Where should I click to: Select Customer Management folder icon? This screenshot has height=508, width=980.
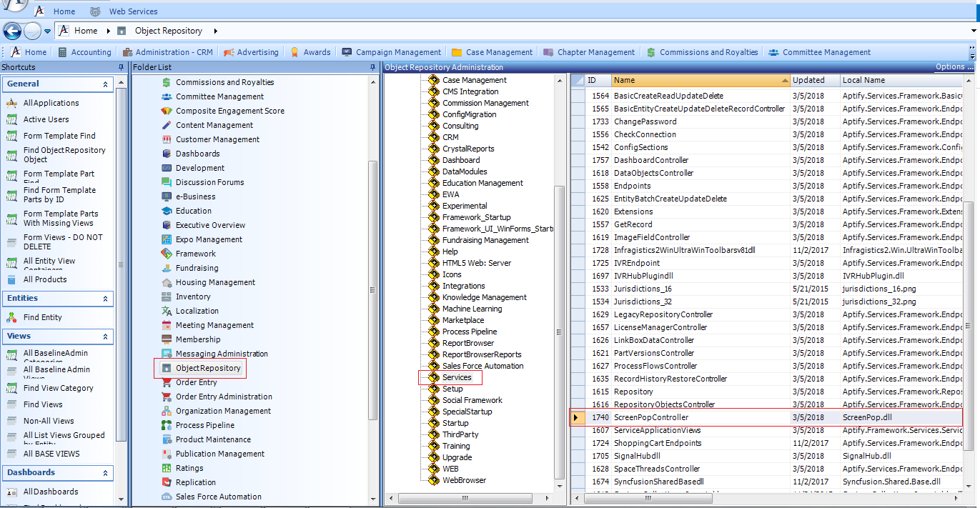pos(167,139)
